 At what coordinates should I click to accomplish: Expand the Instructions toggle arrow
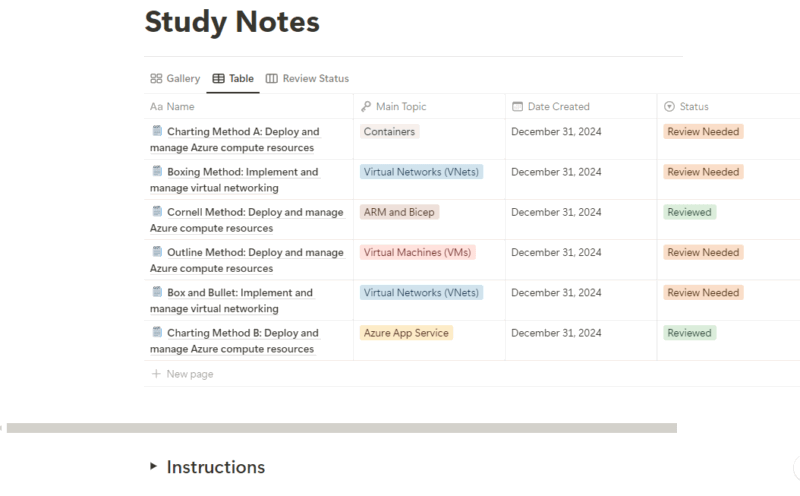[x=153, y=466]
